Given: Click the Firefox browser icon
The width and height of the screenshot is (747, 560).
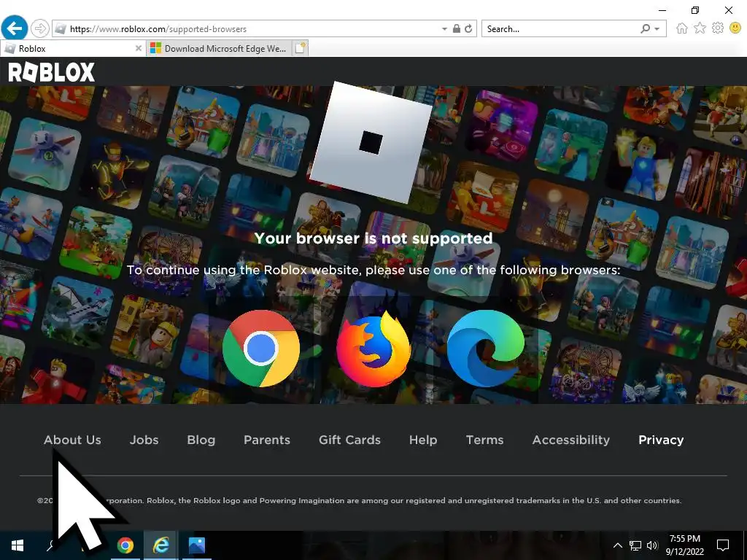Looking at the screenshot, I should pos(373,348).
